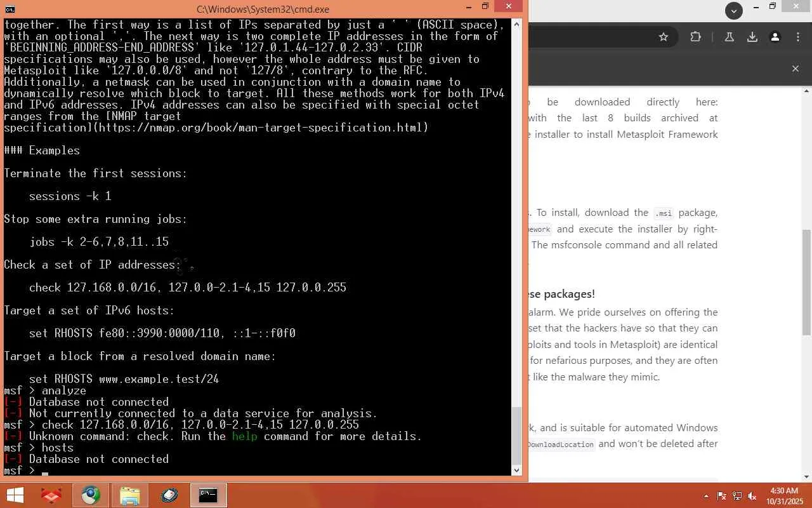Dismiss the dark bar below Chrome toolbar
Screen dimensions: 812x508
click(796, 69)
